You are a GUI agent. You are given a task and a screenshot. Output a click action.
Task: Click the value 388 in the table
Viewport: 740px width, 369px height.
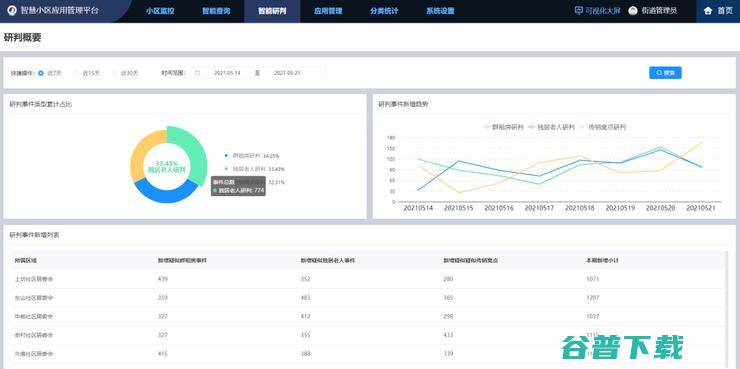tap(305, 354)
